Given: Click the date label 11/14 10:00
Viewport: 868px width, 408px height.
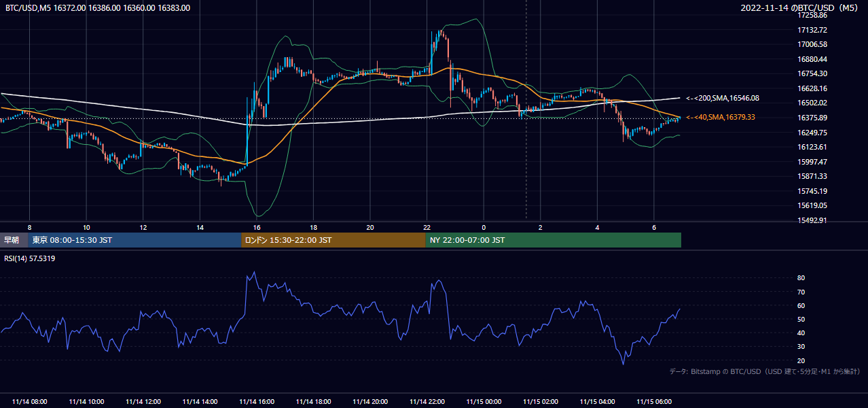Looking at the screenshot, I should pos(86,402).
